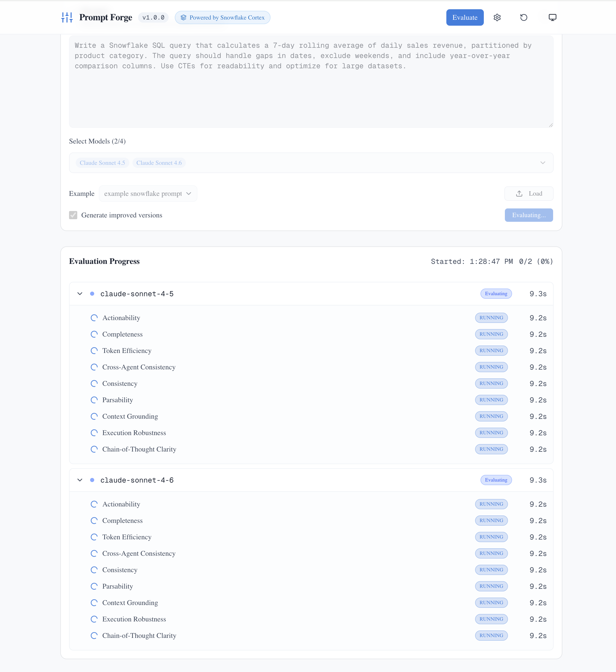Click RUNNING badge for Actionability under claude-sonnet-4-5
The width and height of the screenshot is (616, 672).
point(491,318)
